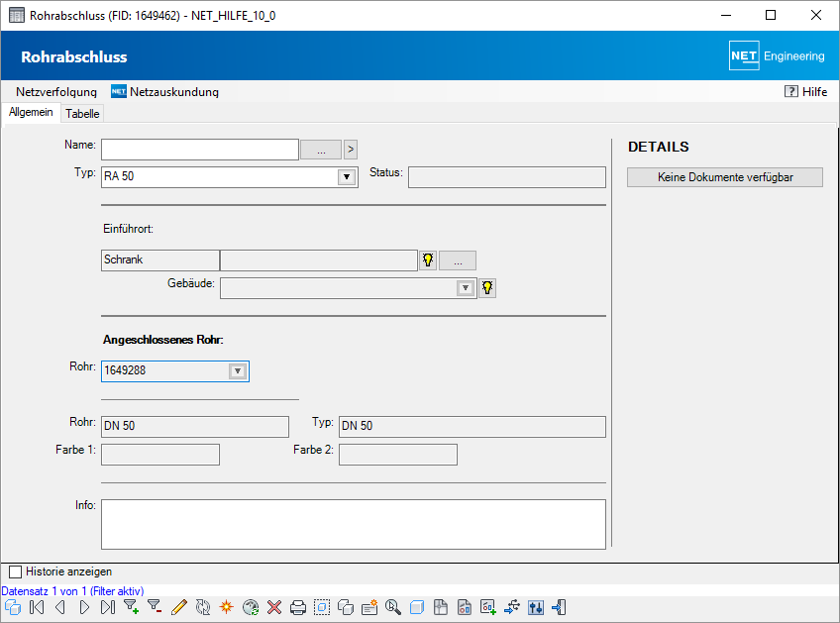Jump to the last record

[x=108, y=607]
